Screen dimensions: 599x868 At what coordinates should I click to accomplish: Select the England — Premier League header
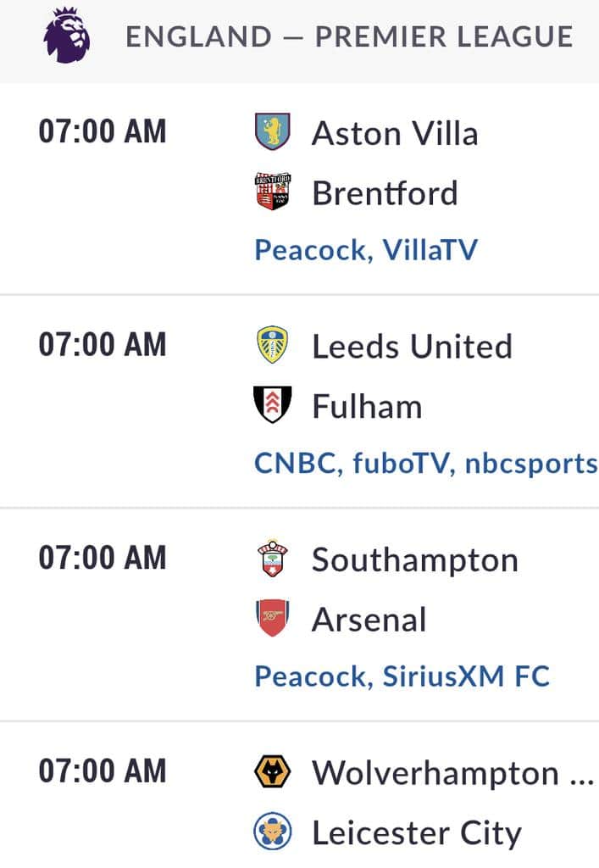(x=349, y=36)
